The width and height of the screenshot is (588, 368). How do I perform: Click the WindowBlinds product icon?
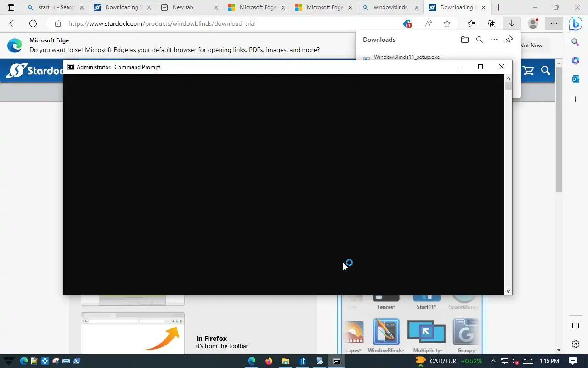click(386, 332)
